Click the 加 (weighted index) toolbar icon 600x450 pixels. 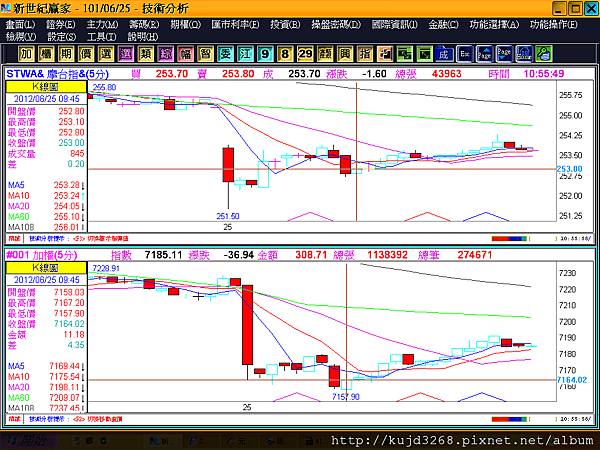click(26, 54)
